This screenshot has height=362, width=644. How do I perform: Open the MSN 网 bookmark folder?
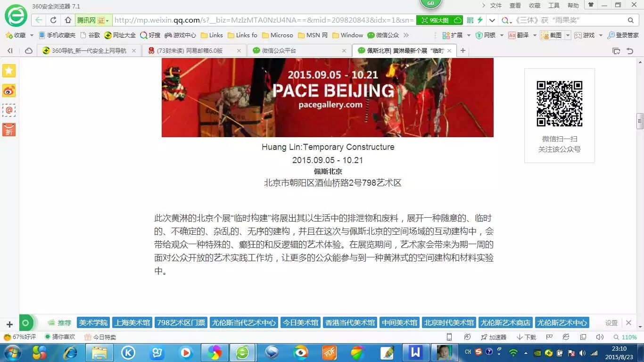click(313, 35)
